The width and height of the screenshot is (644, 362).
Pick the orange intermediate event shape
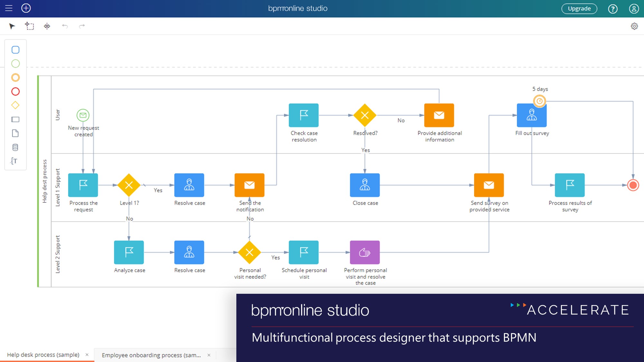point(15,78)
